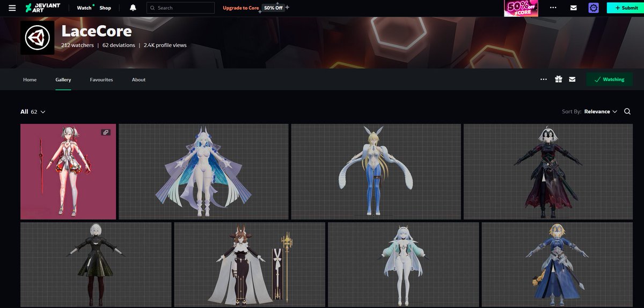Click multi-image badge on pink thumbnail
The height and width of the screenshot is (308, 644).
[106, 132]
